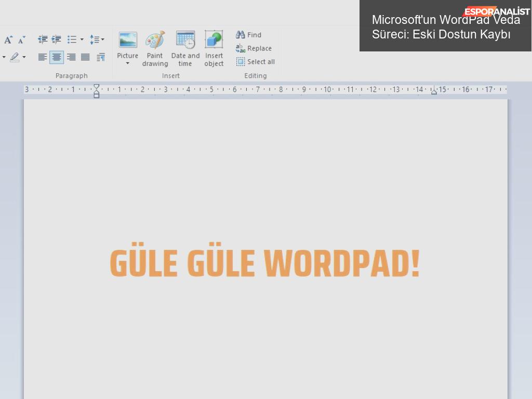Toggle align text left

[x=43, y=57]
